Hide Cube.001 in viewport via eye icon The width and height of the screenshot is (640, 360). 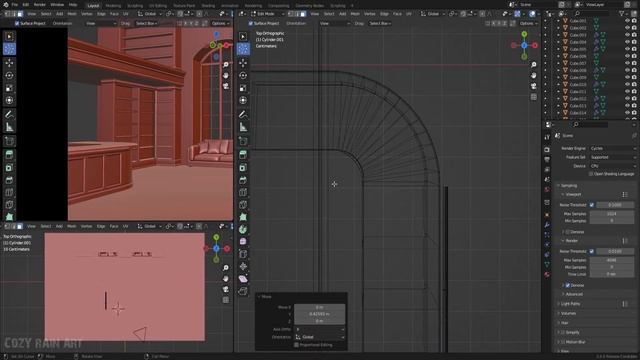627,20
